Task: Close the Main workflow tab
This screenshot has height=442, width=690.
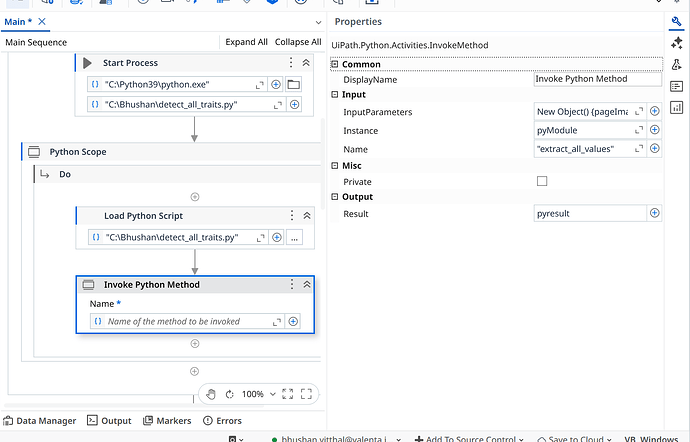Action: point(42,22)
